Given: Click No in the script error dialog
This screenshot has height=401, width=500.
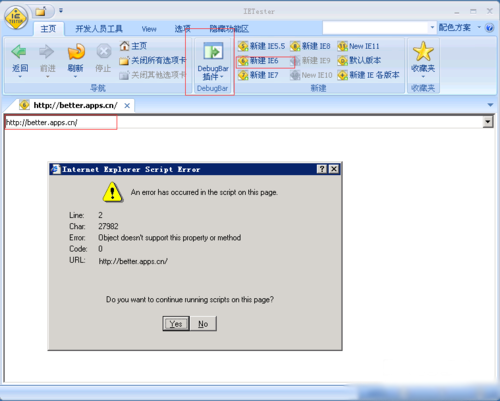Looking at the screenshot, I should 203,324.
